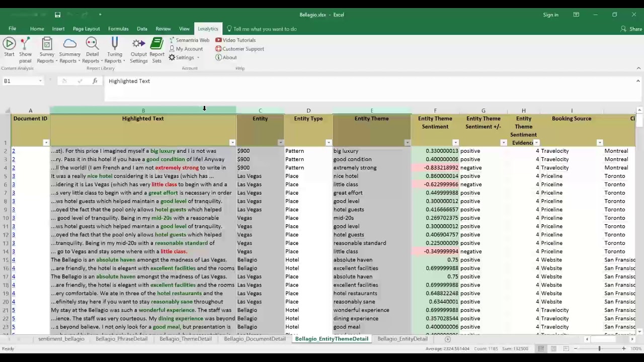The image size is (644, 362).
Task: Click the Share icon button
Action: click(631, 29)
